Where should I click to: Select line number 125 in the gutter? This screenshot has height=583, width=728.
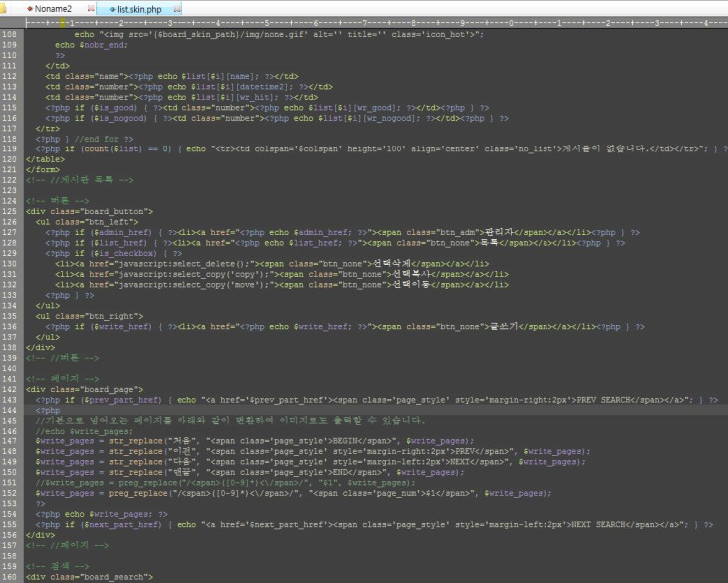(11, 211)
